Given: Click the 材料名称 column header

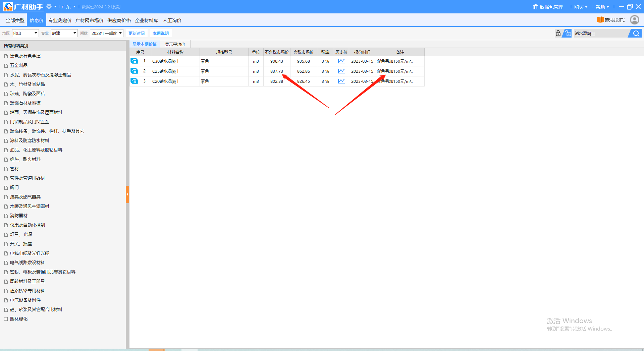Looking at the screenshot, I should pos(175,52).
